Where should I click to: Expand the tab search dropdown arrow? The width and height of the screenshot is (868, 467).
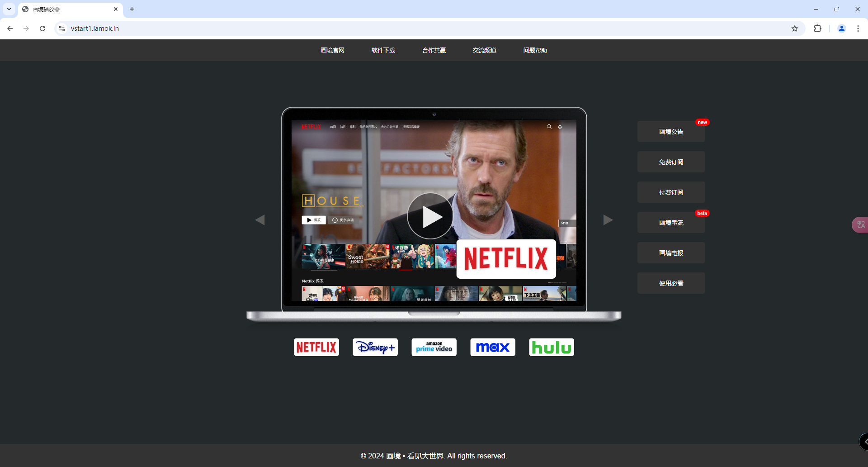tap(9, 9)
